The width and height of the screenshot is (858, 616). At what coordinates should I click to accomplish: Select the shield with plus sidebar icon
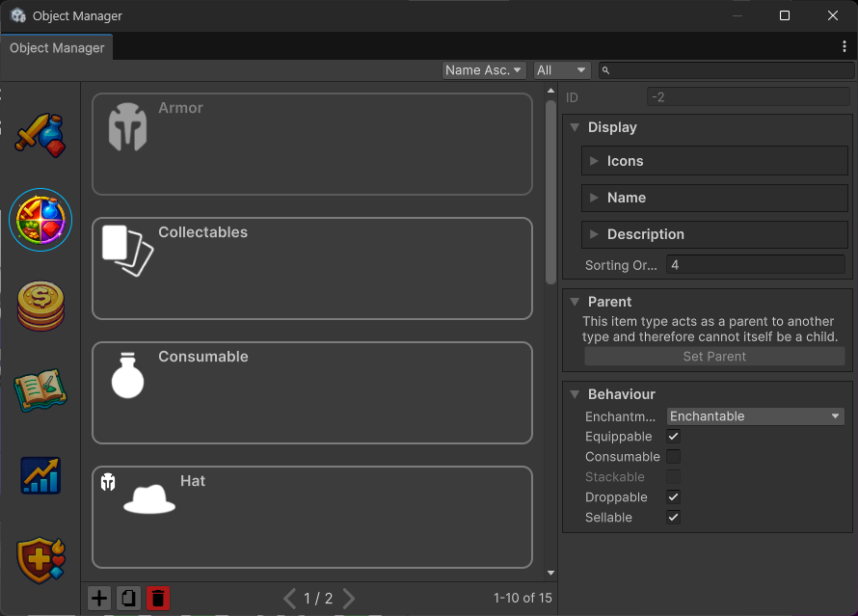[x=40, y=559]
